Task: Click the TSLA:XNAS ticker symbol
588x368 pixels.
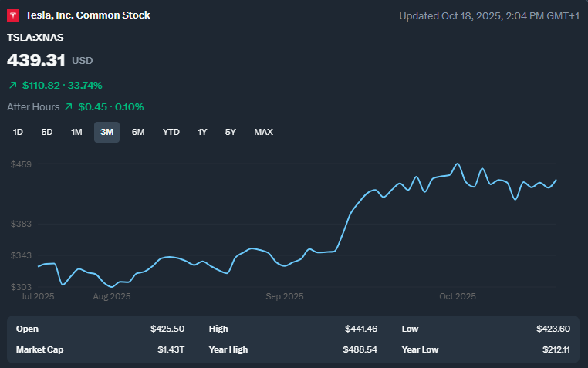Action: coord(35,38)
